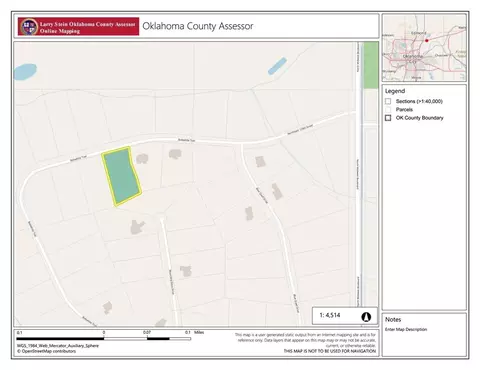Click 'WGS_1984_Web_Mercator_Auxiliary_Sphere' text

tap(58, 346)
